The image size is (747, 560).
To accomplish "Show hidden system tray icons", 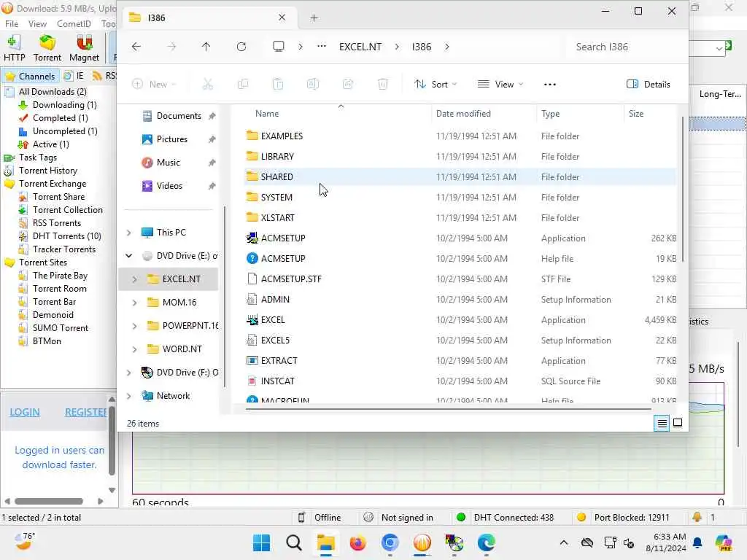I will (x=564, y=542).
